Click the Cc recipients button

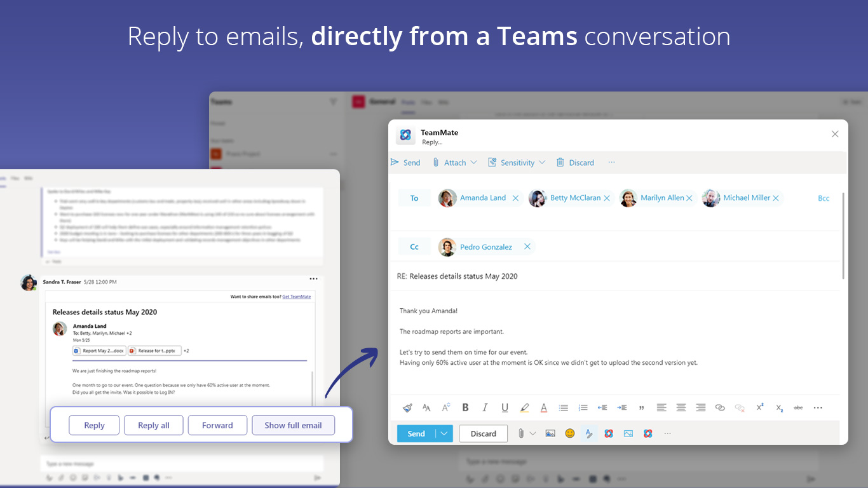(414, 247)
